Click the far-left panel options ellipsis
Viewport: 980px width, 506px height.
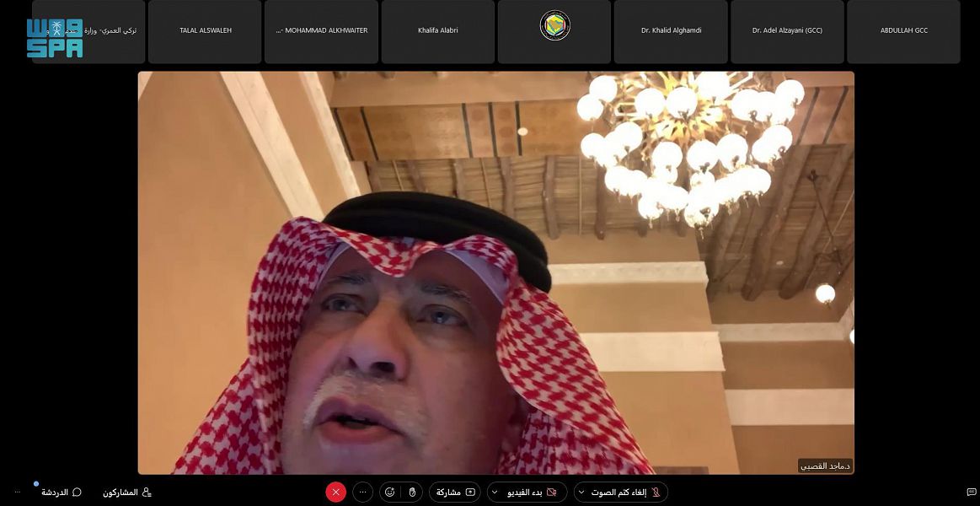coord(17,492)
